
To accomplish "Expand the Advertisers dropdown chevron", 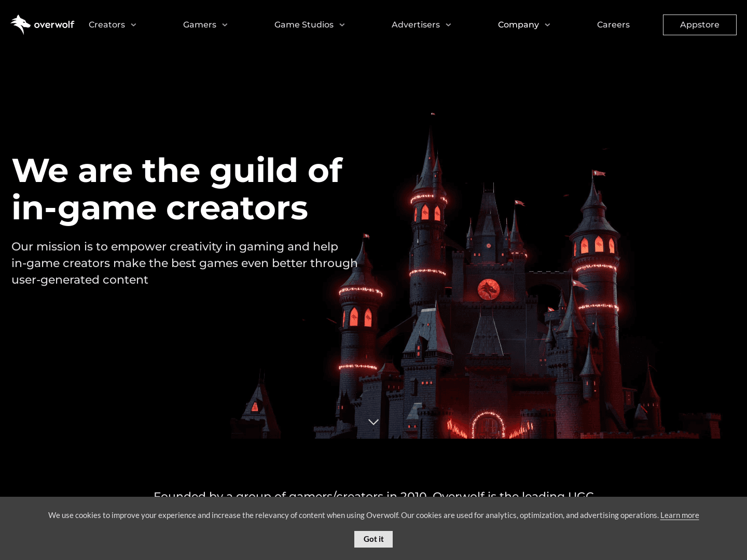I will pos(448,25).
